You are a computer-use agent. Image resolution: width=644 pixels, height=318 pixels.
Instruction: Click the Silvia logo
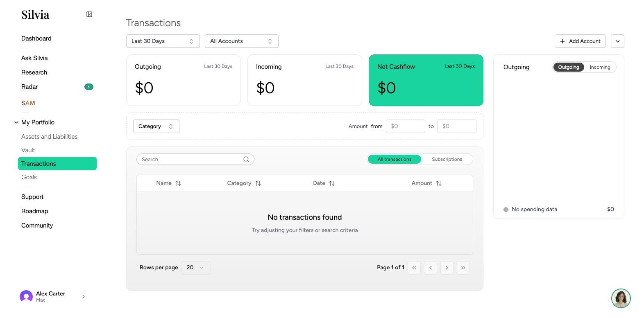coord(35,15)
